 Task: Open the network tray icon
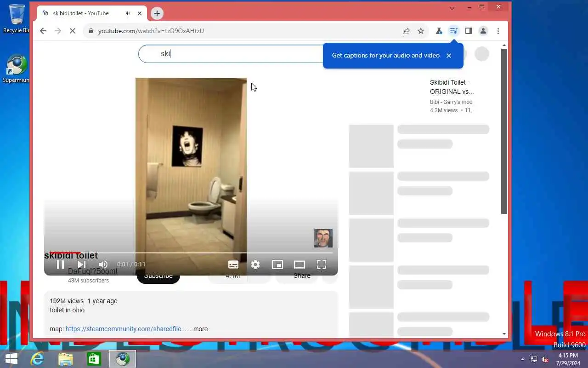tap(534, 359)
